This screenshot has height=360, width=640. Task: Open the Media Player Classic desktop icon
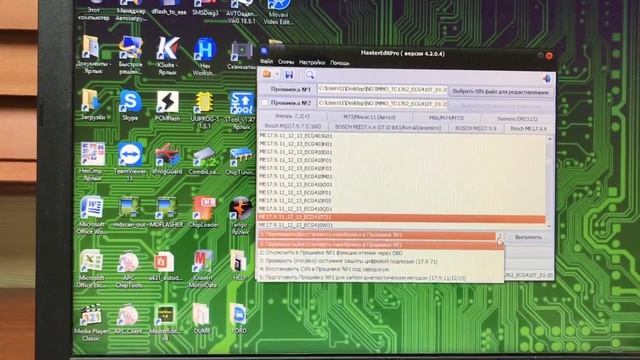91,322
